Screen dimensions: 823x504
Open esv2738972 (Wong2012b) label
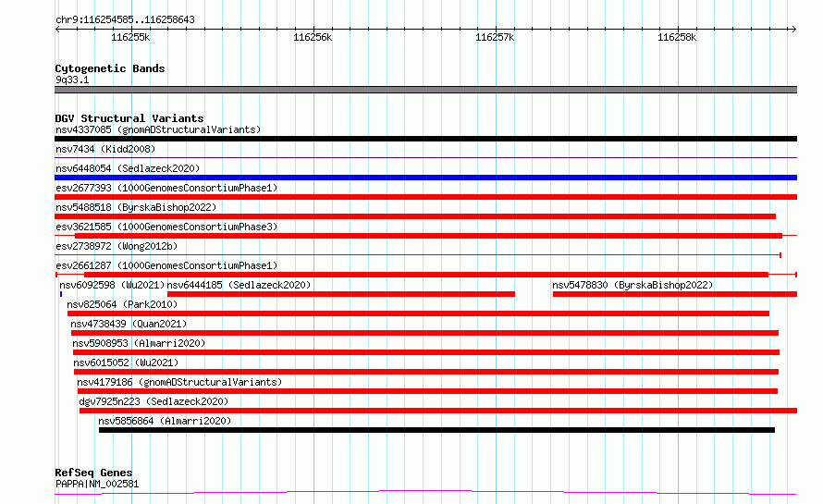click(117, 246)
